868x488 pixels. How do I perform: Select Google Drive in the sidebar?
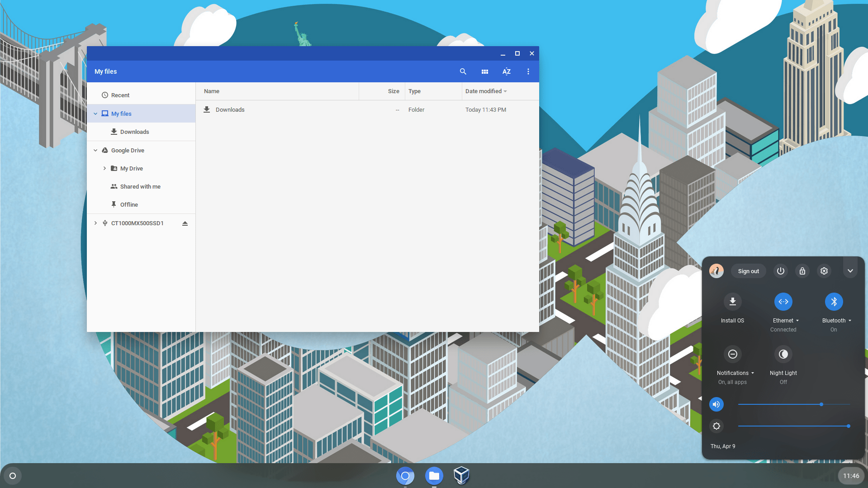point(141,150)
